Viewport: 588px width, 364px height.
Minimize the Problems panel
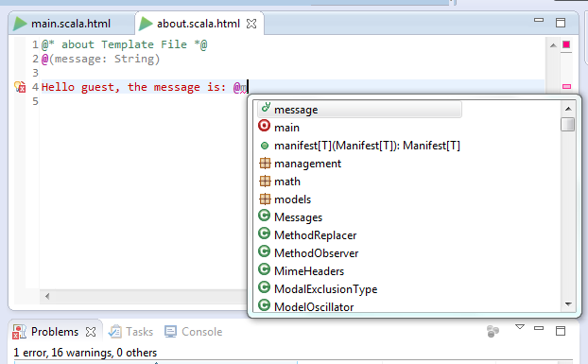pyautogui.click(x=539, y=328)
